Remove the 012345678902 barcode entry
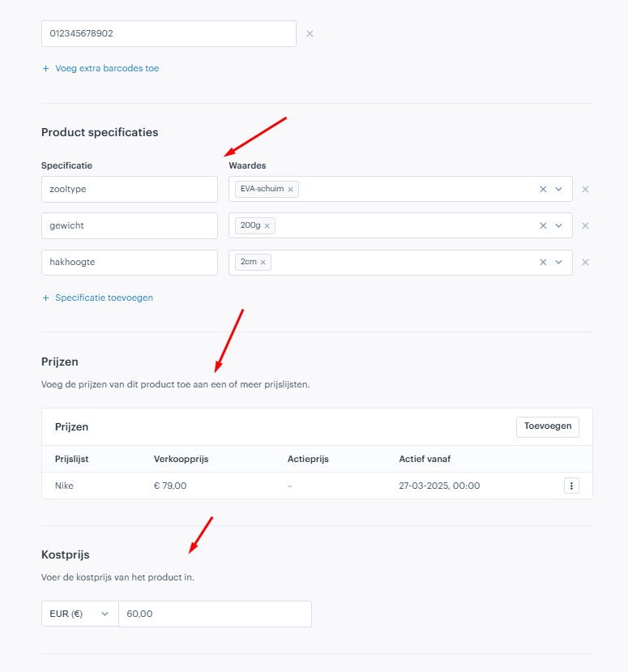Viewport: 628px width, 672px height. tap(310, 33)
